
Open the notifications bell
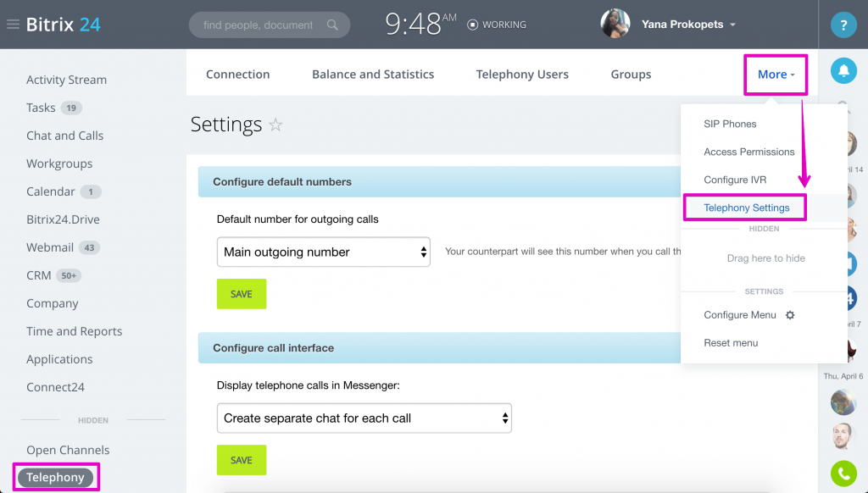tap(843, 71)
